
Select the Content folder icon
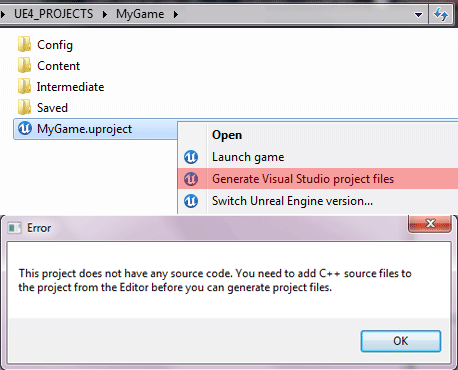pyautogui.click(x=25, y=65)
